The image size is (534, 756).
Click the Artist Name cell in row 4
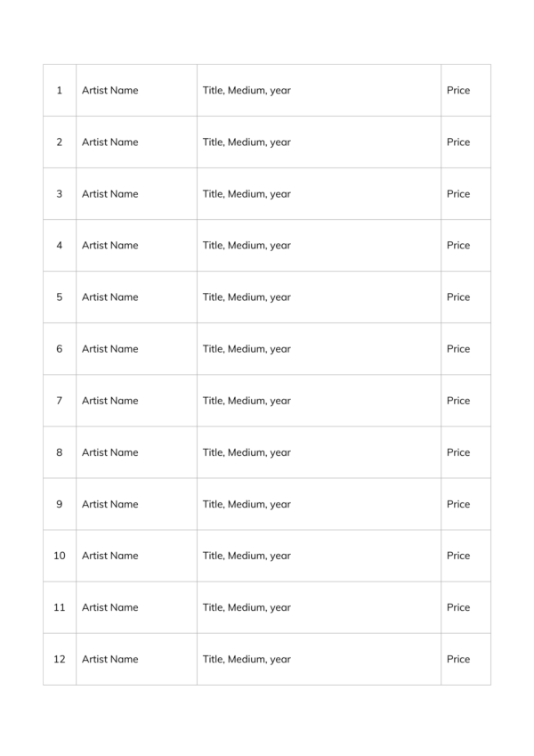click(x=136, y=246)
